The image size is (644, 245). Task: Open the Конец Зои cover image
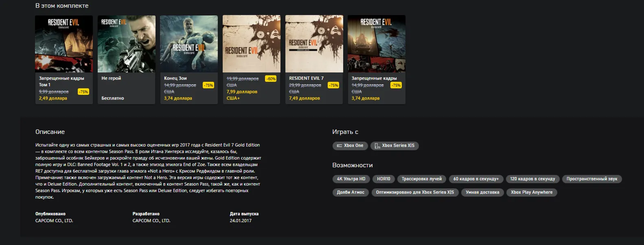point(189,44)
